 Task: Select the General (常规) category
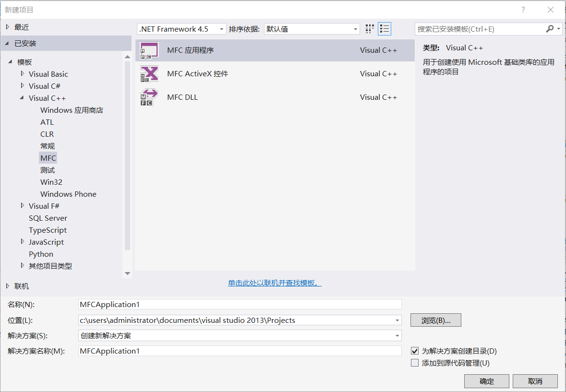[48, 146]
